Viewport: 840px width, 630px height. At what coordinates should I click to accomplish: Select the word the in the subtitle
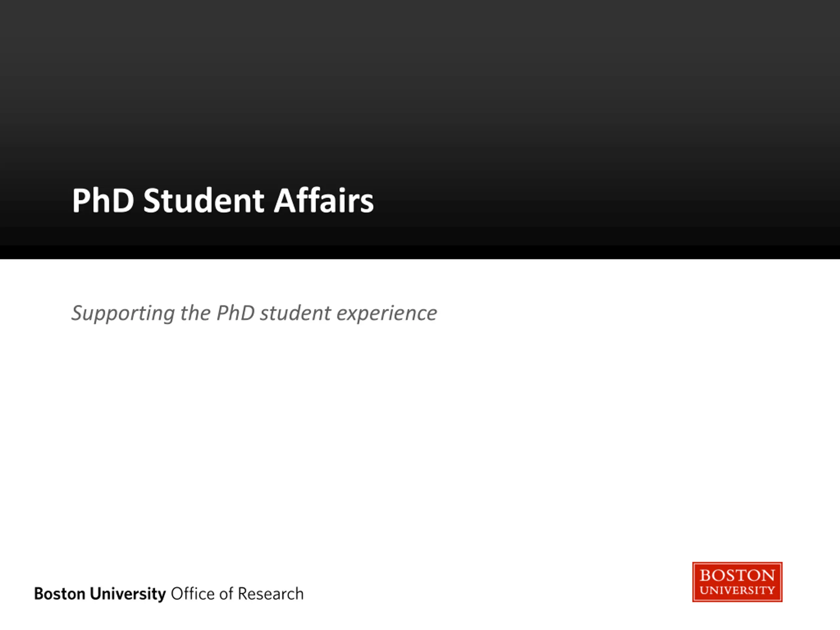[195, 313]
